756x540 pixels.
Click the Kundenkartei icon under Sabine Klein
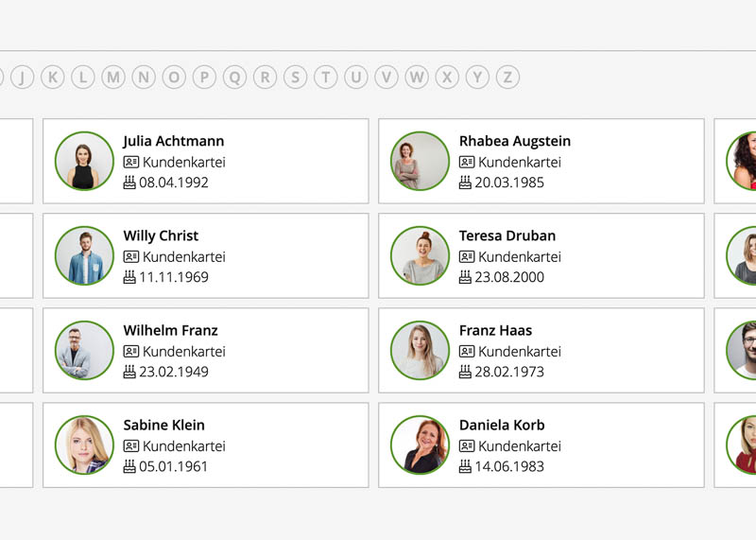coord(130,445)
